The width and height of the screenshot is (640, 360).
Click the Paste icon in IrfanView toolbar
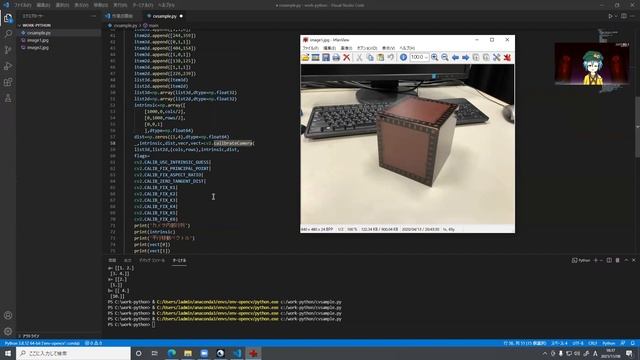pyautogui.click(x=380, y=58)
